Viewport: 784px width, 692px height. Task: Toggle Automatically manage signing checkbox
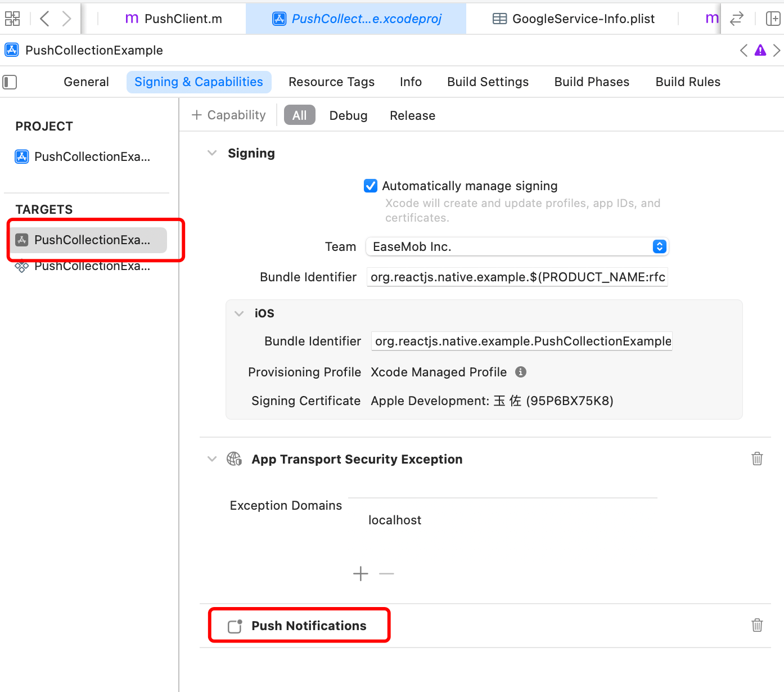371,186
